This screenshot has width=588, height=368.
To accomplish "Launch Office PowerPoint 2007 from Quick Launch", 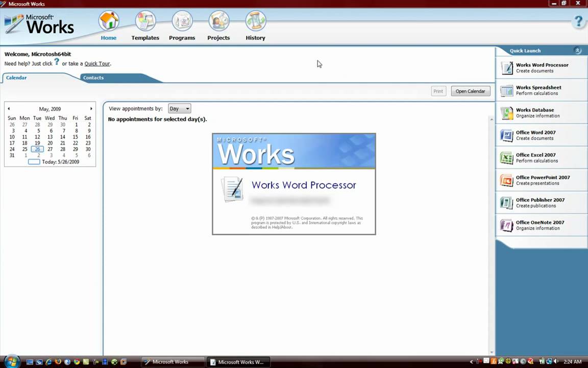I will click(542, 180).
